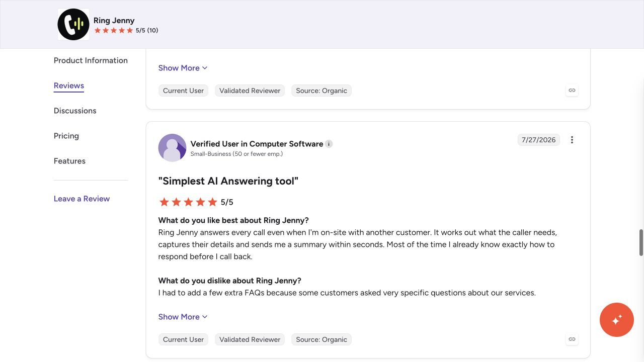Image resolution: width=644 pixels, height=362 pixels.
Task: Expand Show More on the upper review
Action: coord(183,68)
